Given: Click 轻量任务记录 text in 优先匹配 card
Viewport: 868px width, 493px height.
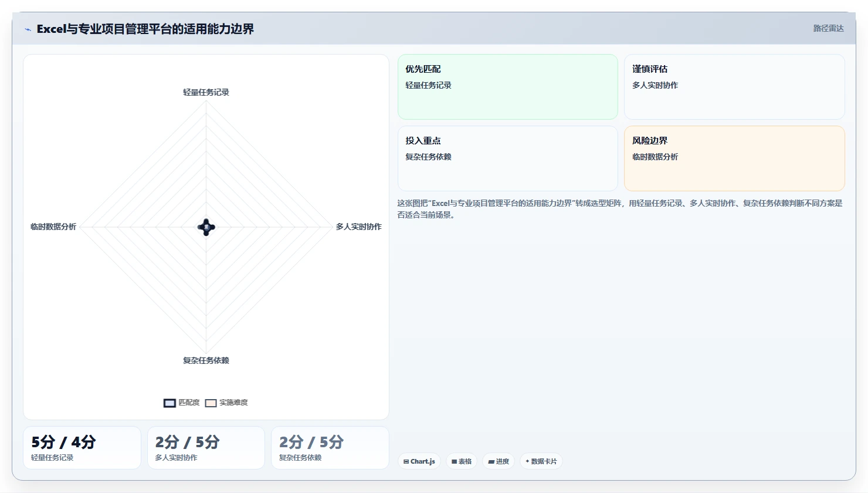Looking at the screenshot, I should pyautogui.click(x=429, y=85).
